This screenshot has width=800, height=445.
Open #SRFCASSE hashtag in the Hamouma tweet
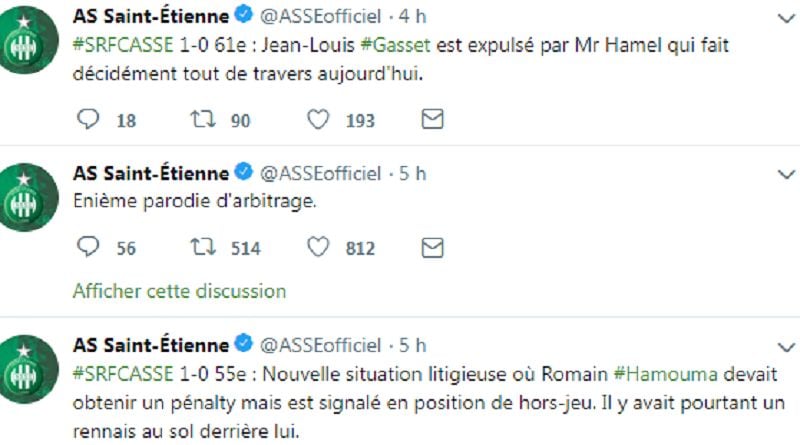(123, 374)
